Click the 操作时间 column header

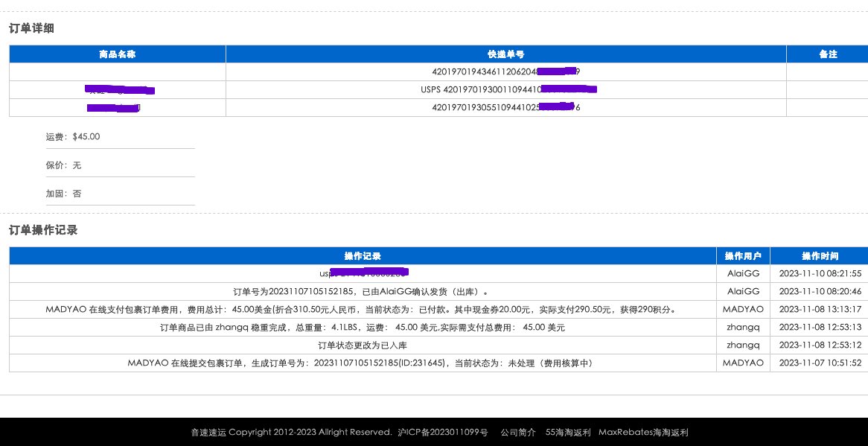[x=820, y=256]
